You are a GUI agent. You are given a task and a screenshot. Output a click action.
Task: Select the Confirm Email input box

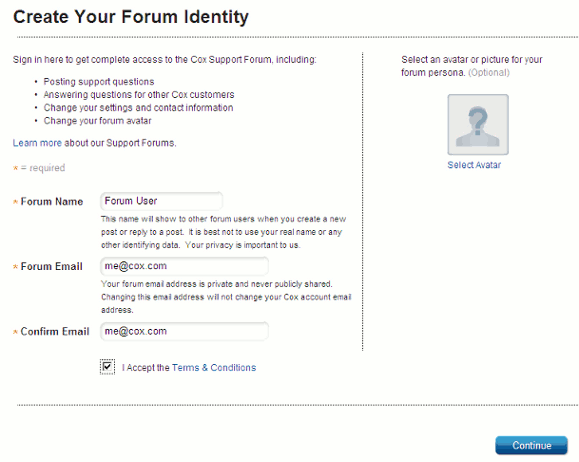tap(184, 331)
